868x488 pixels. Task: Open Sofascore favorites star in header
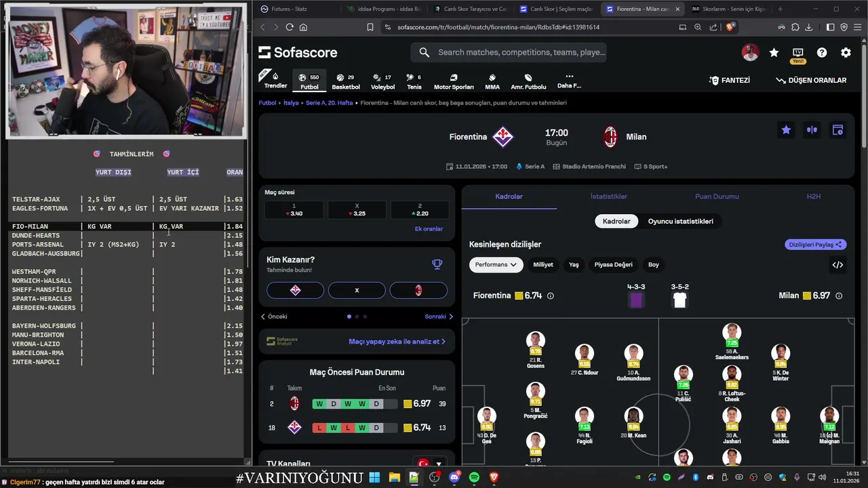[774, 52]
